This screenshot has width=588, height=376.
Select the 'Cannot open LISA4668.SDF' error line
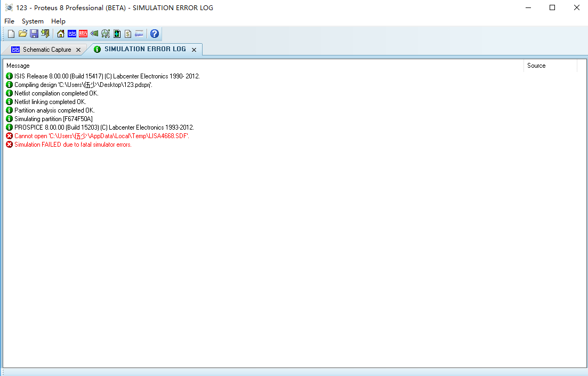pos(102,136)
